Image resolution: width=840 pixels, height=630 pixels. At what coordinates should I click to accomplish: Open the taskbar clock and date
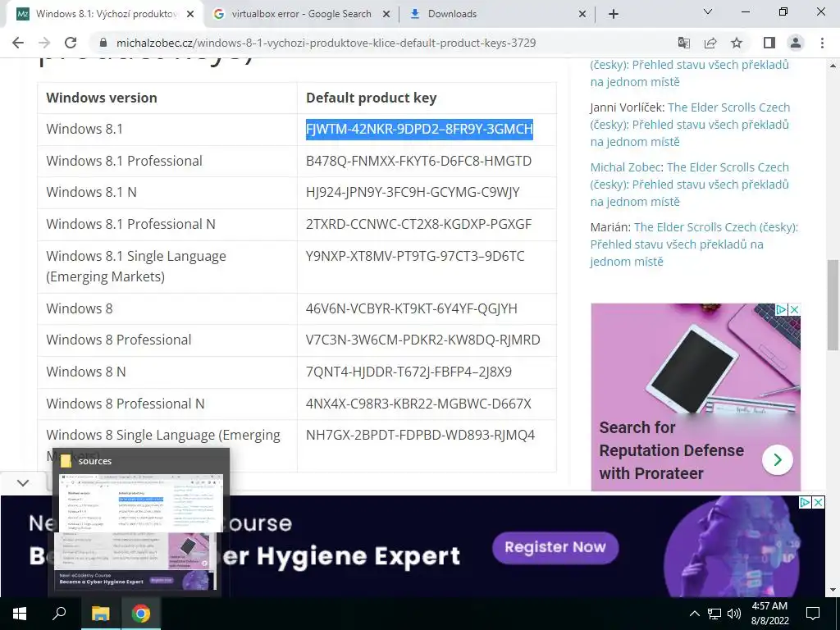tap(769, 614)
